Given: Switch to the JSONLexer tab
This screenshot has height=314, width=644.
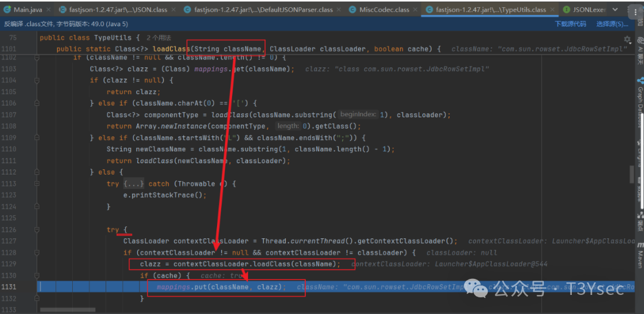Looking at the screenshot, I should [584, 9].
